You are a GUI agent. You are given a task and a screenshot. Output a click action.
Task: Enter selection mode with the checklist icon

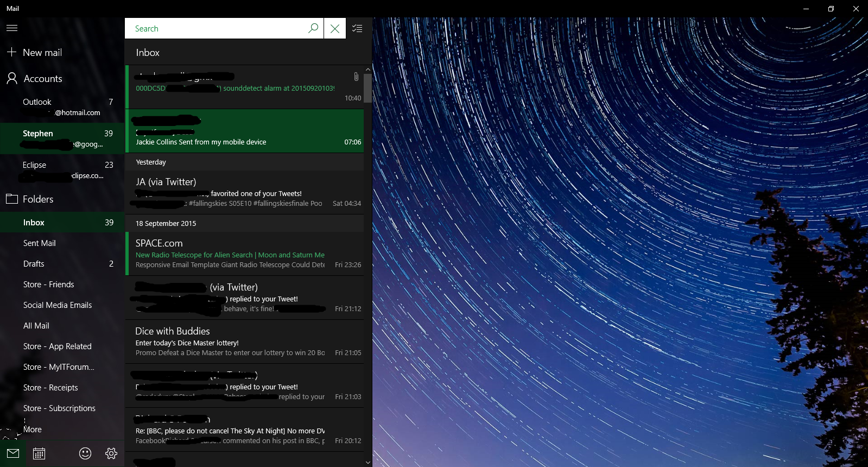[x=357, y=28]
